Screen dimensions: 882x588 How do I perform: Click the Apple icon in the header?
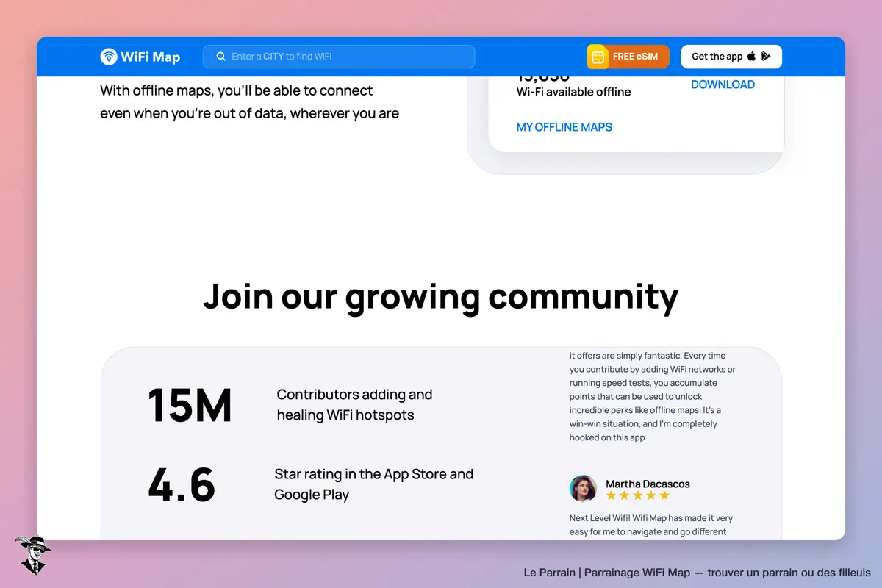click(751, 57)
